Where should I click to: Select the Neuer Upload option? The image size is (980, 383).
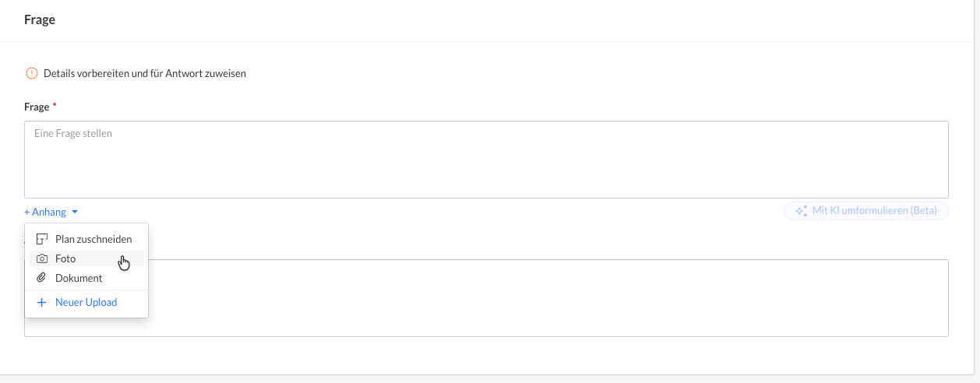point(86,302)
